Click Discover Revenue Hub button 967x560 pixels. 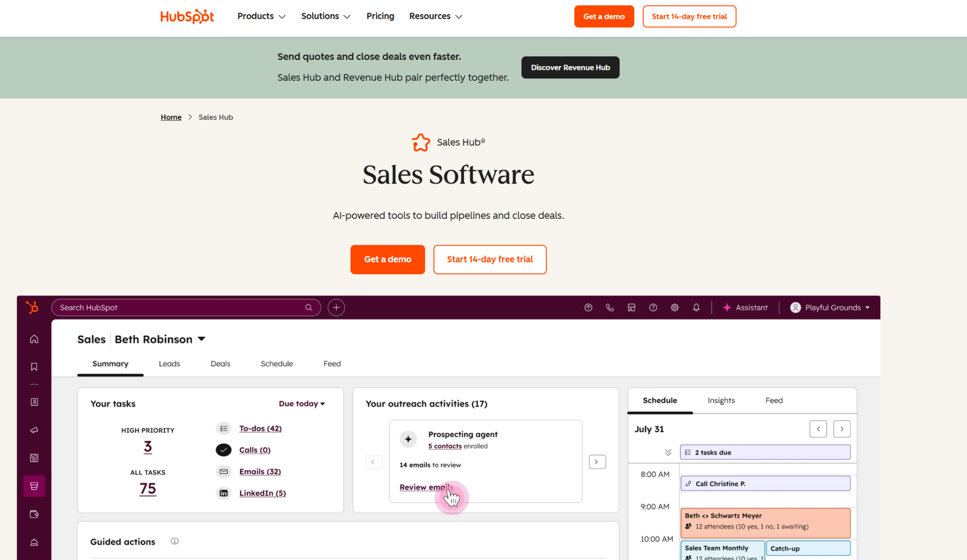coord(570,67)
